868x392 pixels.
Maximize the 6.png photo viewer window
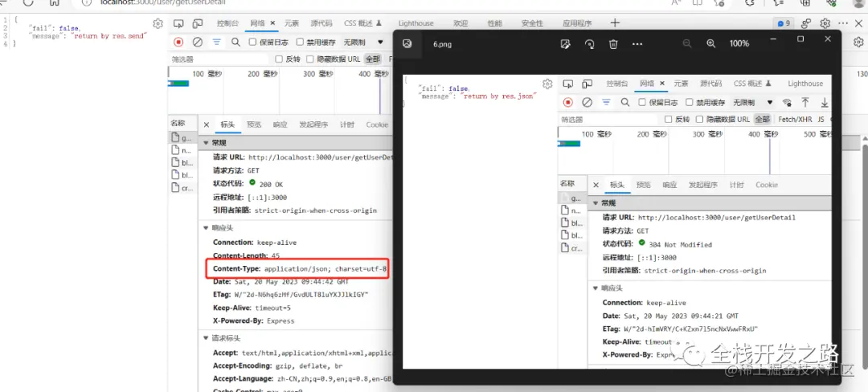coord(800,39)
